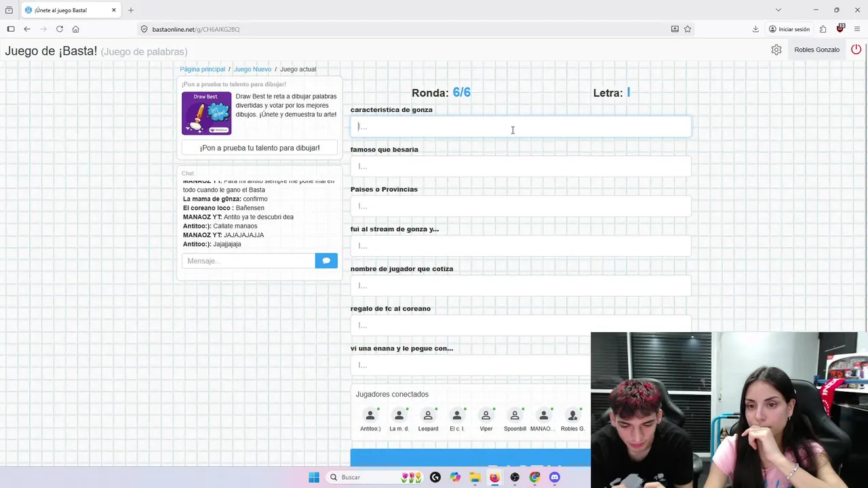Screen dimensions: 868x488
Task: Toggle the Firefox sidebar icon
Action: coord(11,29)
